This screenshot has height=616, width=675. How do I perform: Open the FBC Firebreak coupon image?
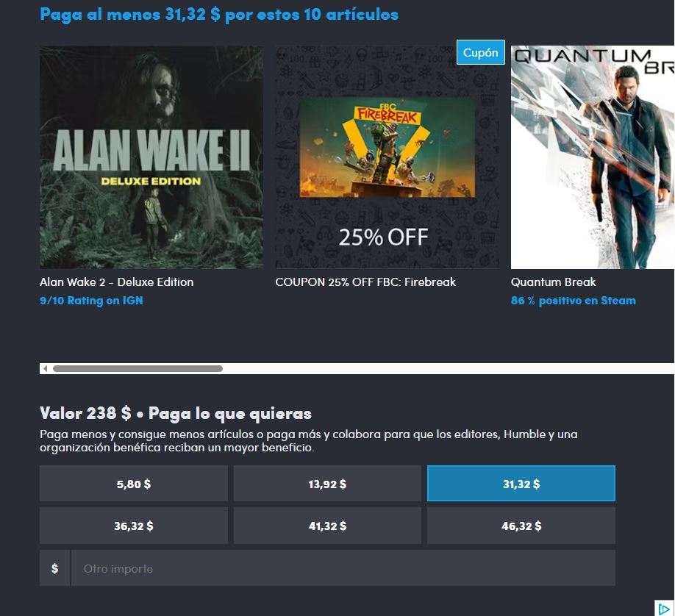pos(387,157)
